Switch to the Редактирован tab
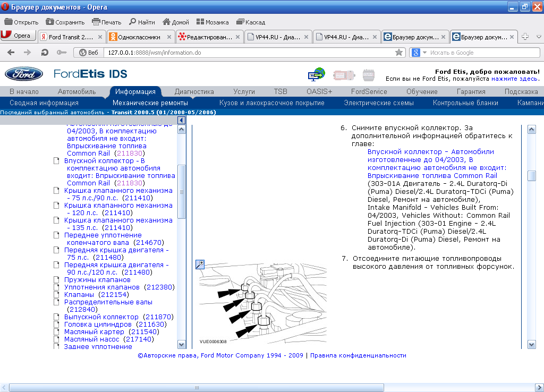 [209, 37]
